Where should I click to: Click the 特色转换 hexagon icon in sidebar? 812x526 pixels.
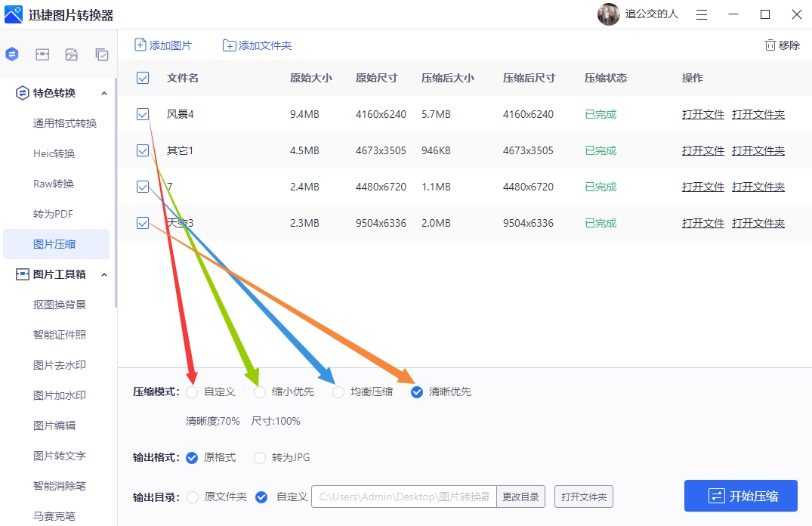point(22,93)
